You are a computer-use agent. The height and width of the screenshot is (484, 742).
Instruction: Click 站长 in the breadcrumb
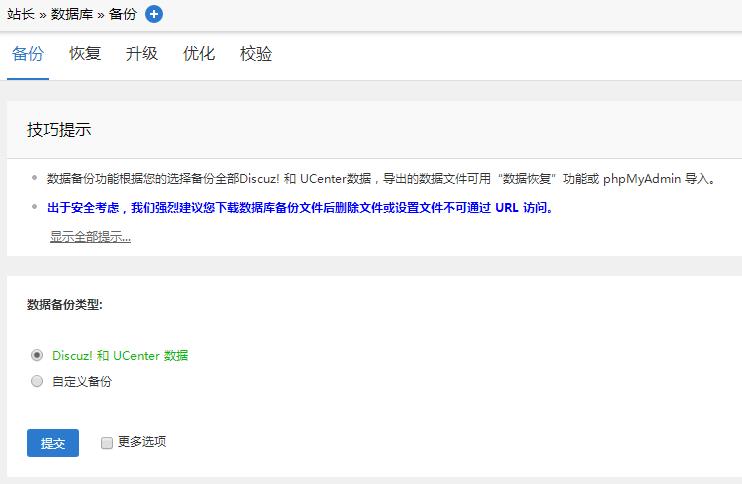coord(21,14)
